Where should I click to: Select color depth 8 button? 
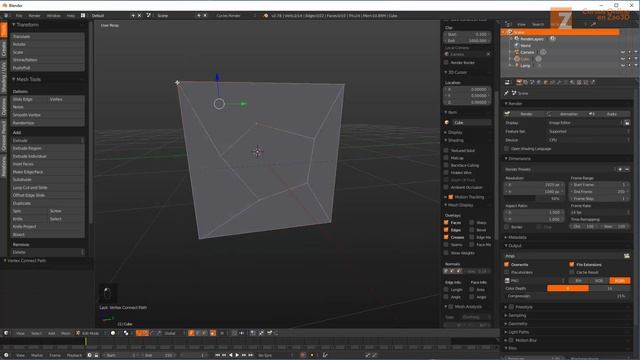coord(568,288)
